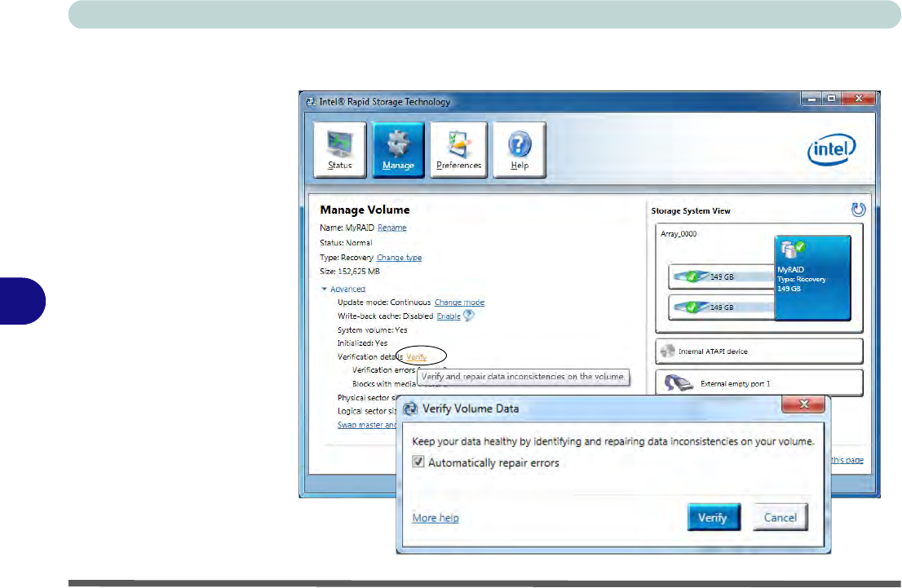Click the Verify button in dialog
The image size is (902, 588).
[714, 517]
